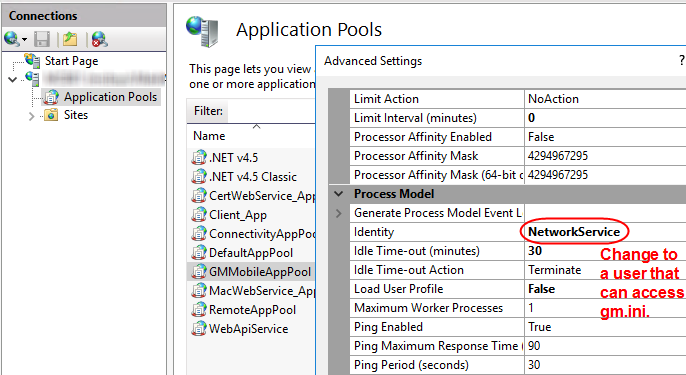
Task: Collapse the server node in connections tree
Action: pyautogui.click(x=13, y=79)
